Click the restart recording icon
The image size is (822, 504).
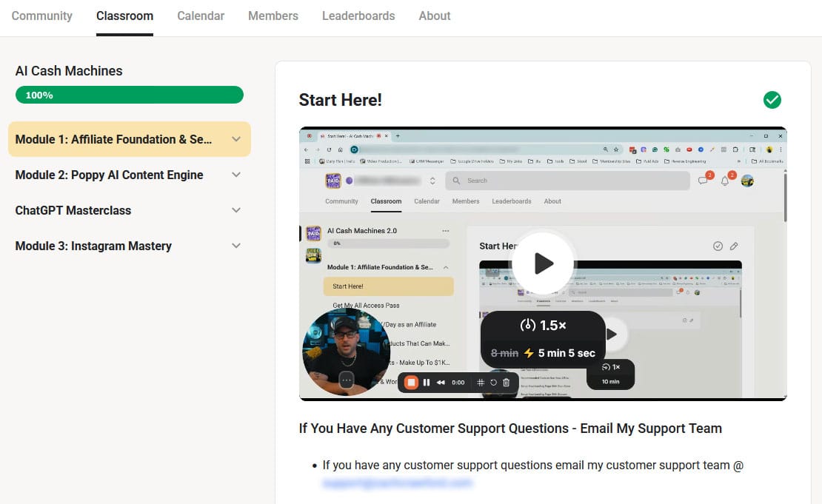[x=493, y=382]
